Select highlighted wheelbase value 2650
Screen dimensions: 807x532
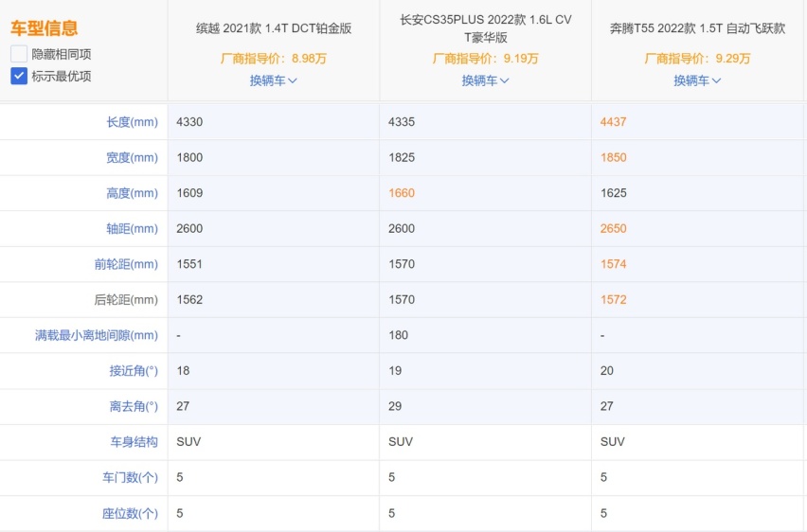pos(614,228)
